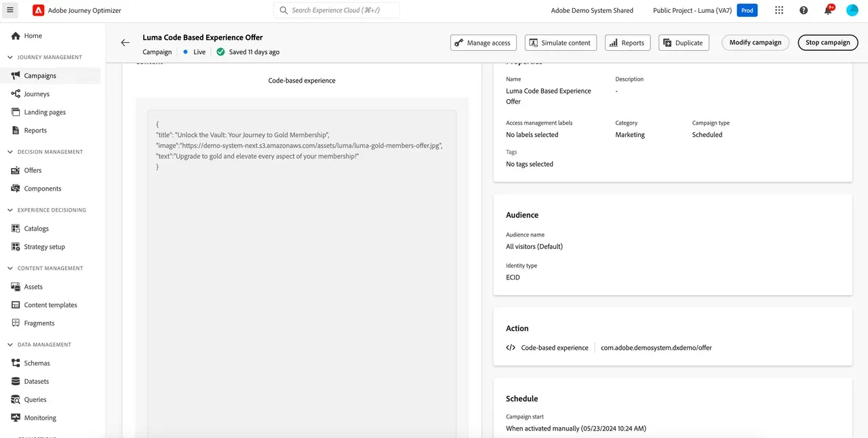The image size is (868, 438).
Task: Click the Components icon in sidebar
Action: tap(16, 189)
